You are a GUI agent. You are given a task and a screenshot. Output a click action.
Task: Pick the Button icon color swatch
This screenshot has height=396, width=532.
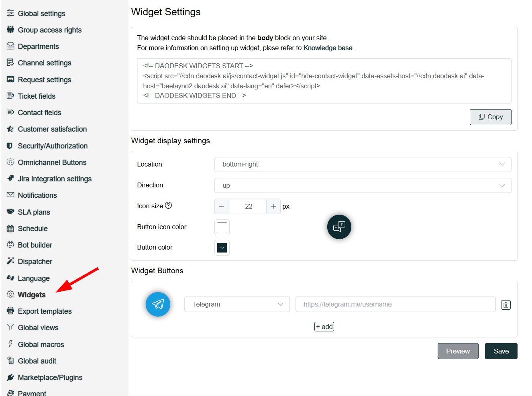pos(222,227)
